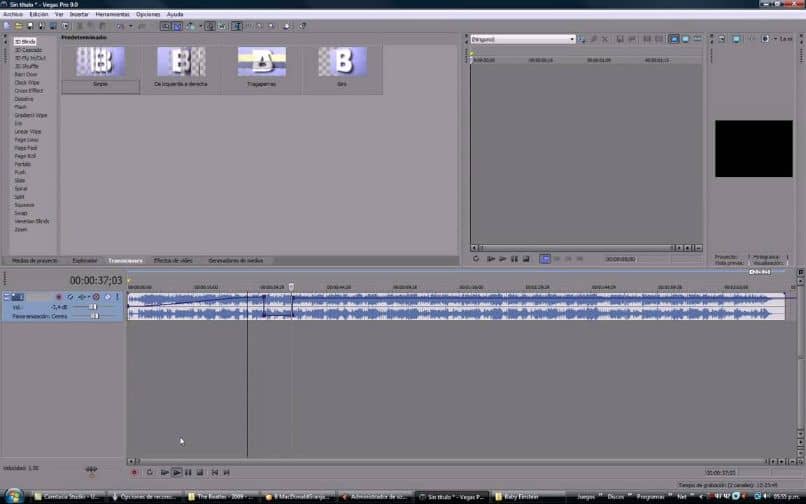806x504 pixels.
Task: Open the Undo history dropdown arrow
Action: pos(131,26)
